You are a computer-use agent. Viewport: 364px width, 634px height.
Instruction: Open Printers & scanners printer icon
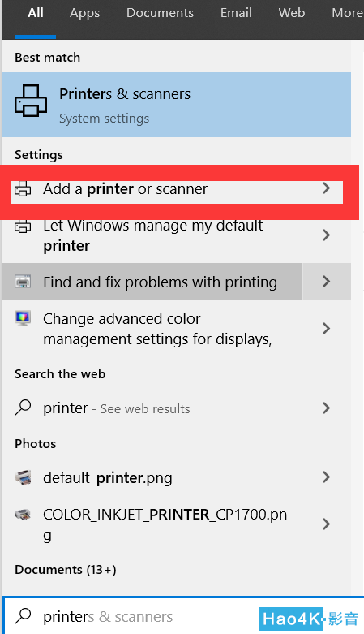31,101
